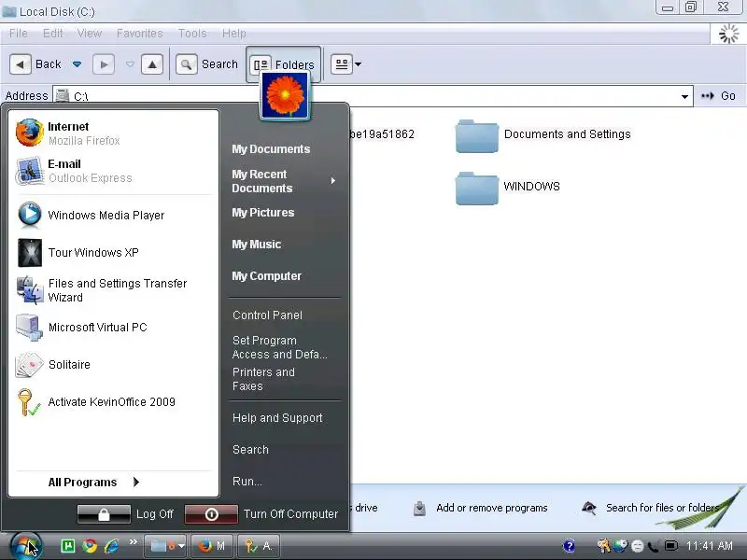Screen dimensions: 747x560
Task: Open Control Panel
Action: tap(267, 315)
